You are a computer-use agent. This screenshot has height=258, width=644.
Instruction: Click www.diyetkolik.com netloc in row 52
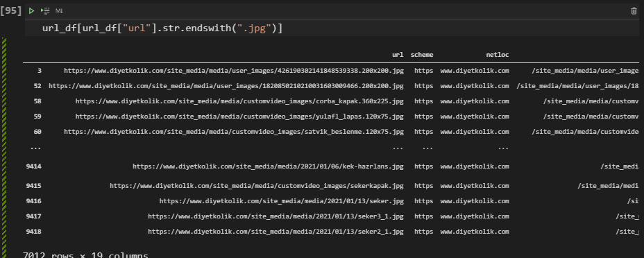(x=475, y=86)
